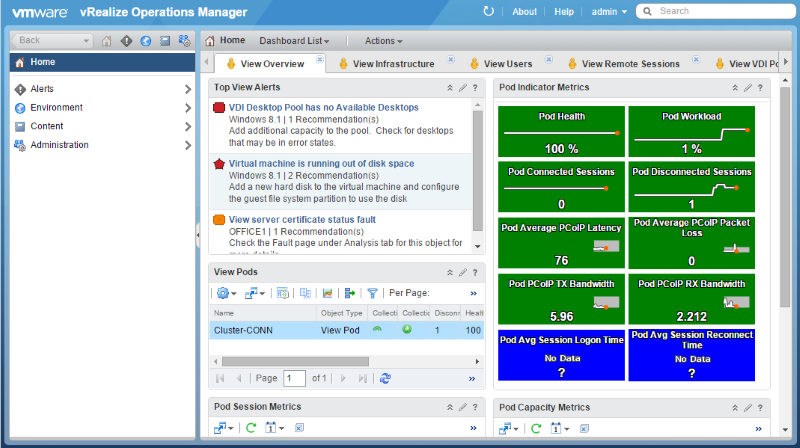Open the gear actions dropdown in View Pods
The width and height of the screenshot is (800, 448).
click(x=227, y=293)
